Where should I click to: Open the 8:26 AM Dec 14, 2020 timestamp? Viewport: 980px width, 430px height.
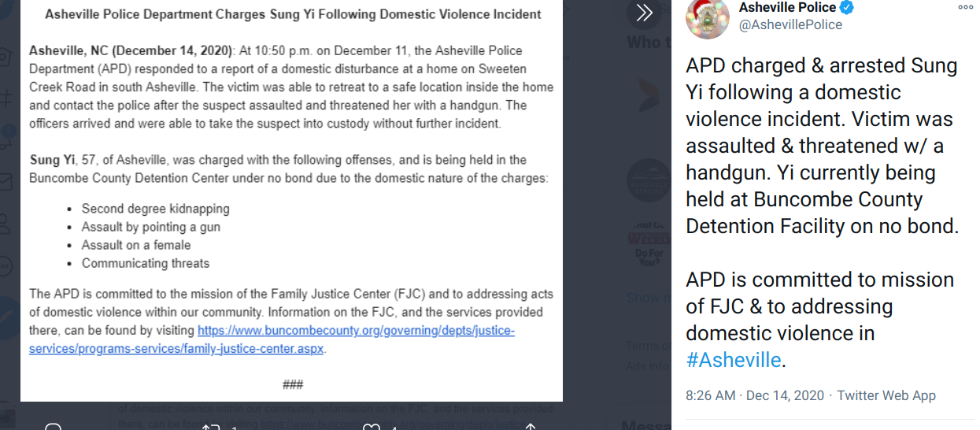755,395
